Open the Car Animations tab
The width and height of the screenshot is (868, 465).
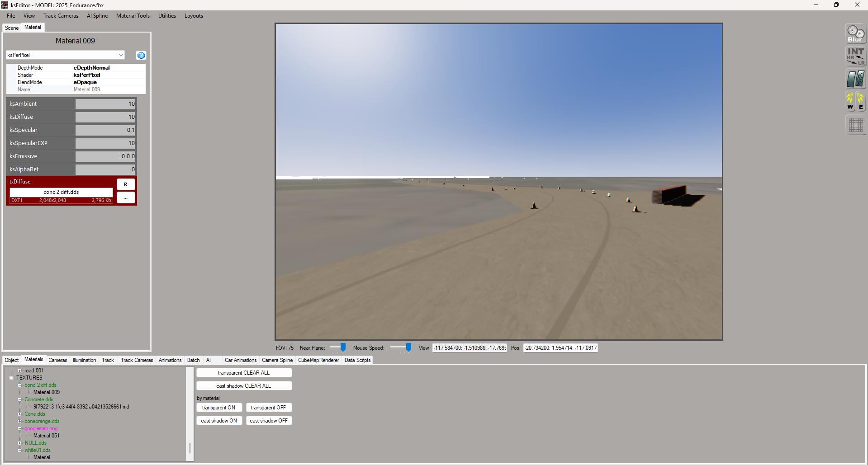[x=241, y=360]
